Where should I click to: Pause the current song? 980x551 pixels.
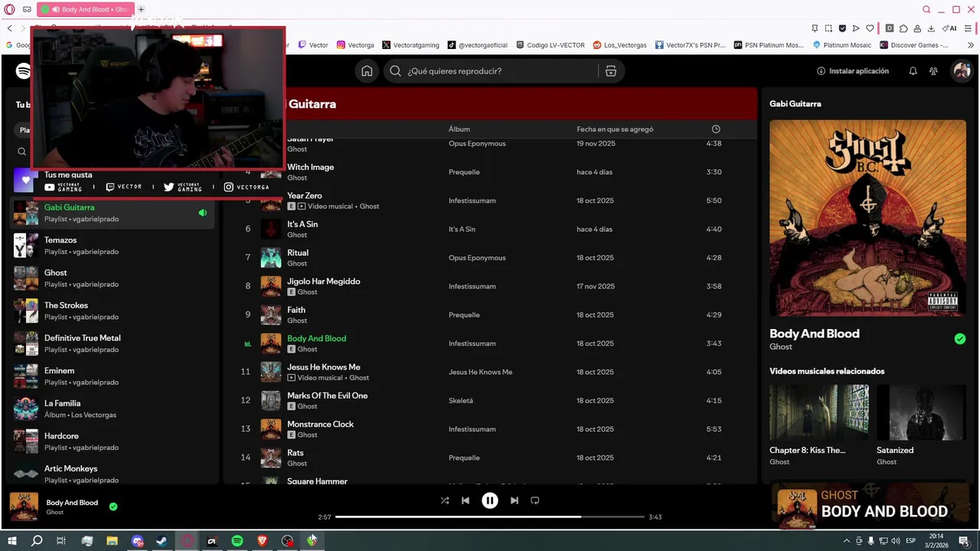pyautogui.click(x=490, y=500)
